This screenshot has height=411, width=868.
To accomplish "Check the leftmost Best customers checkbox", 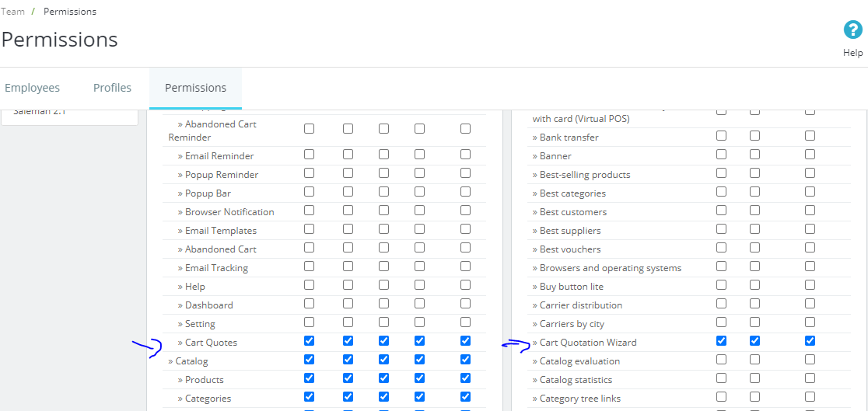I will click(721, 211).
